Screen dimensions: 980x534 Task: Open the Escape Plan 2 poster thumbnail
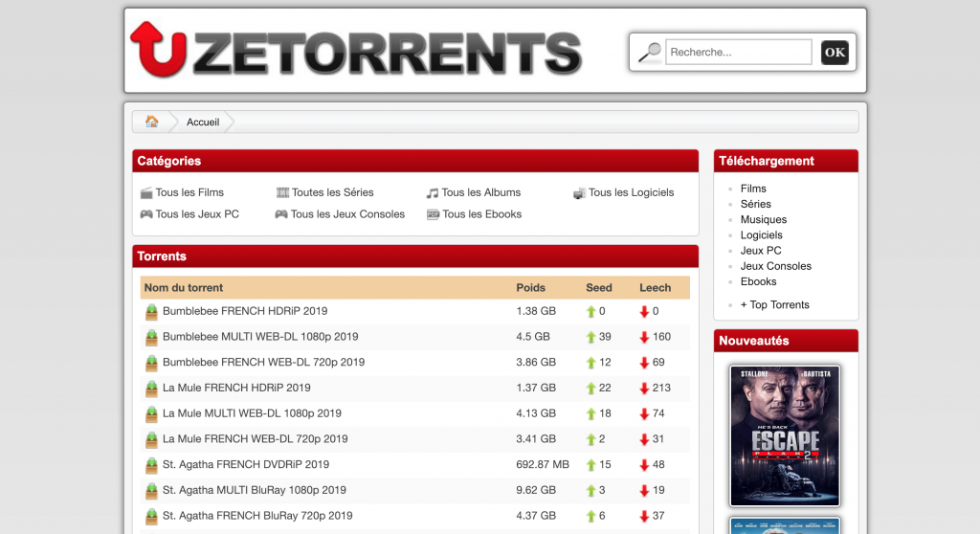pyautogui.click(x=785, y=435)
